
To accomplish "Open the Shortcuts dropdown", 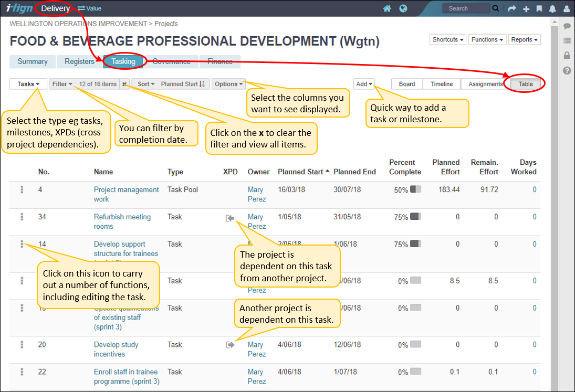I will tap(448, 39).
